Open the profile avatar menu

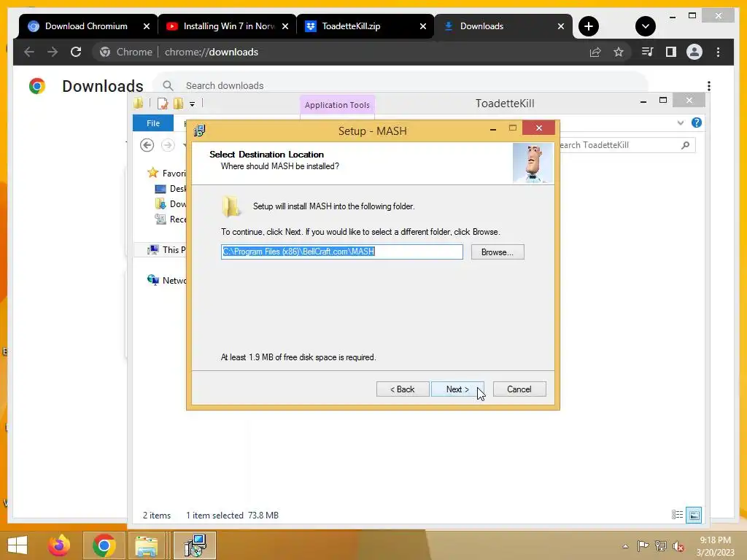coord(694,52)
